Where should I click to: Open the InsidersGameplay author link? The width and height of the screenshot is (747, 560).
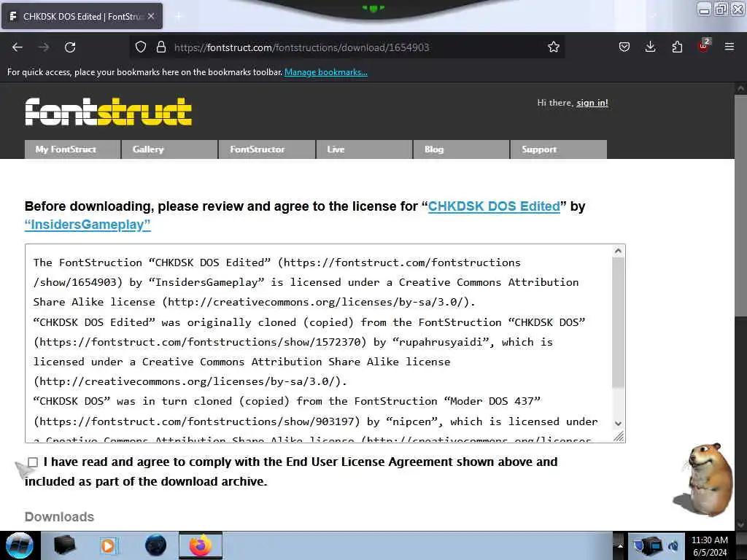click(88, 225)
